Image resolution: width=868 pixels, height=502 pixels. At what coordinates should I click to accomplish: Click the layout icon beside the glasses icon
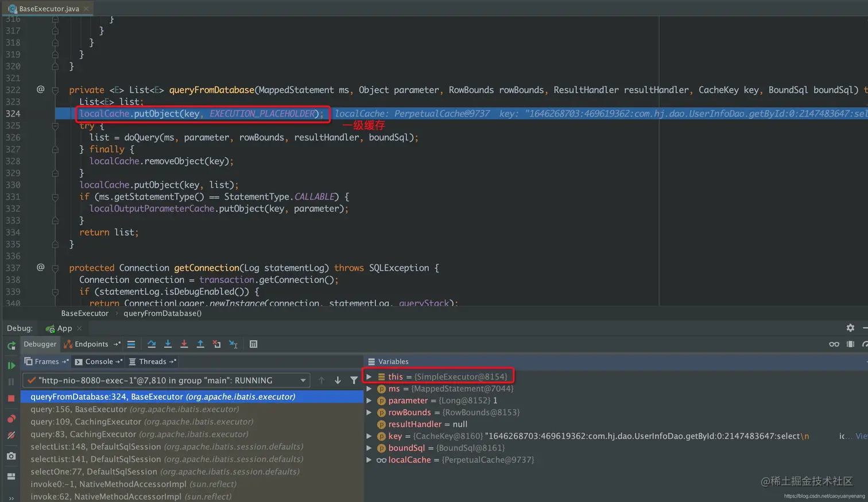tap(850, 344)
